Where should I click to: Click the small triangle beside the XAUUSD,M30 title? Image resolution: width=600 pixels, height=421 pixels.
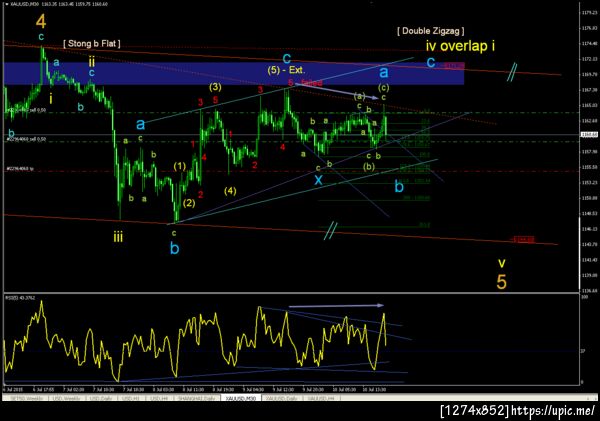pos(7,4)
